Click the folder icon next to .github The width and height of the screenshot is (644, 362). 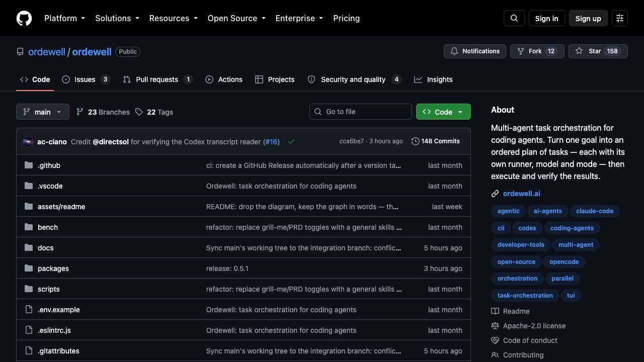(29, 165)
